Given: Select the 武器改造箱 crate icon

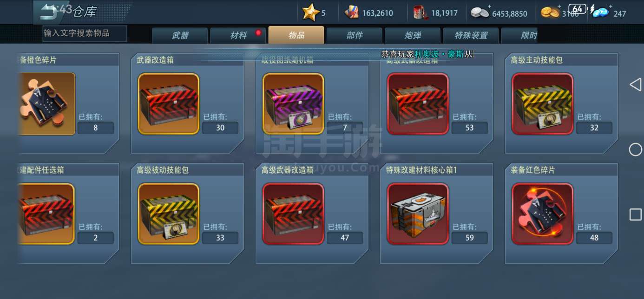Looking at the screenshot, I should point(169,104).
